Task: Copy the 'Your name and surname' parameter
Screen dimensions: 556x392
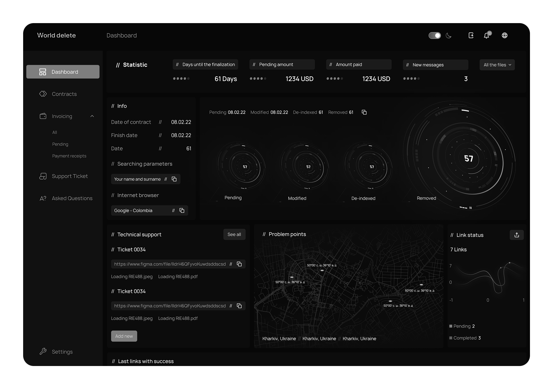Action: tap(174, 179)
